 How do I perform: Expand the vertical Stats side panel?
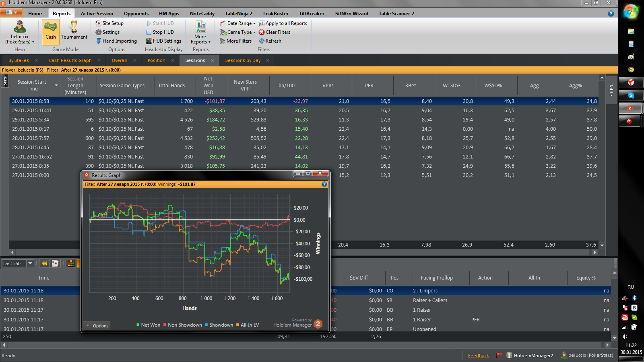pyautogui.click(x=5, y=81)
